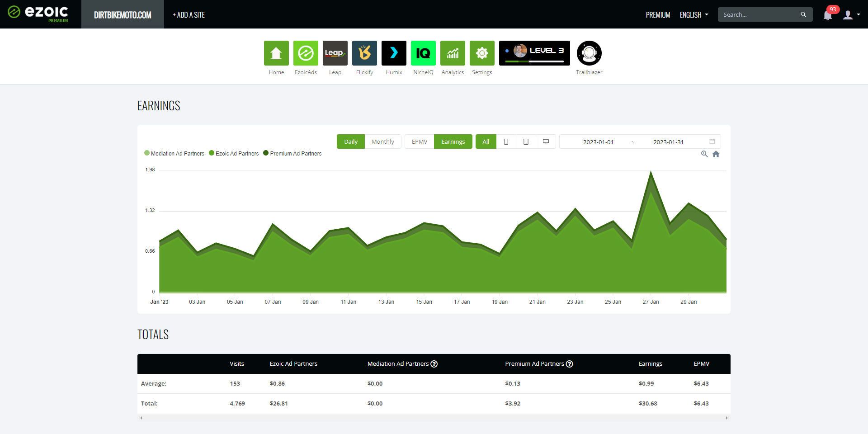Click the Ezoic Ad Partners column header
The width and height of the screenshot is (868, 434).
tap(293, 363)
